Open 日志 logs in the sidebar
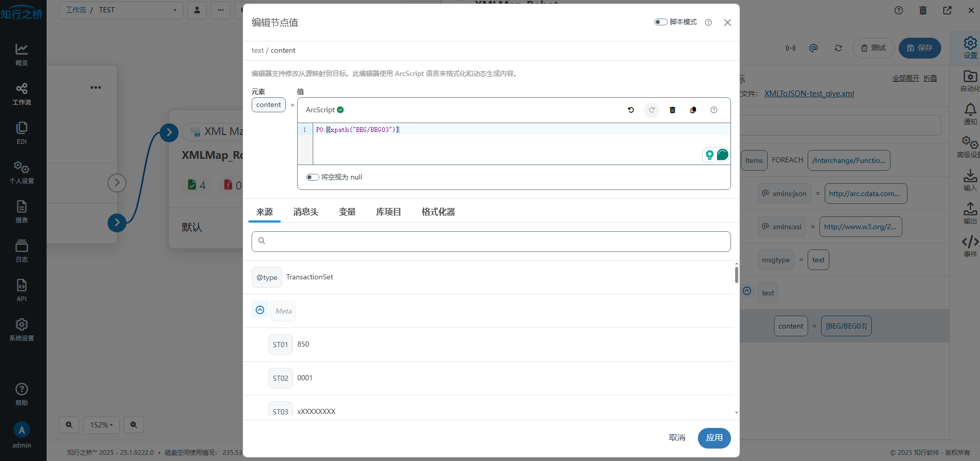 pyautogui.click(x=22, y=251)
